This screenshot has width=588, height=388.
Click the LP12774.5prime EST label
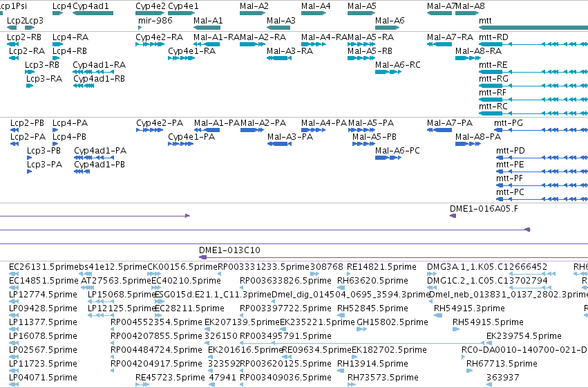click(x=43, y=295)
